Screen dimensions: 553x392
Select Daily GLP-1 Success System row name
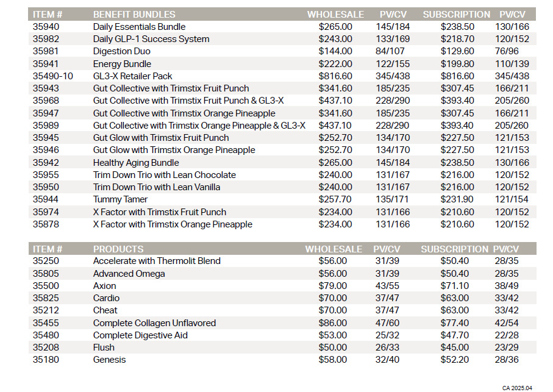[151, 39]
